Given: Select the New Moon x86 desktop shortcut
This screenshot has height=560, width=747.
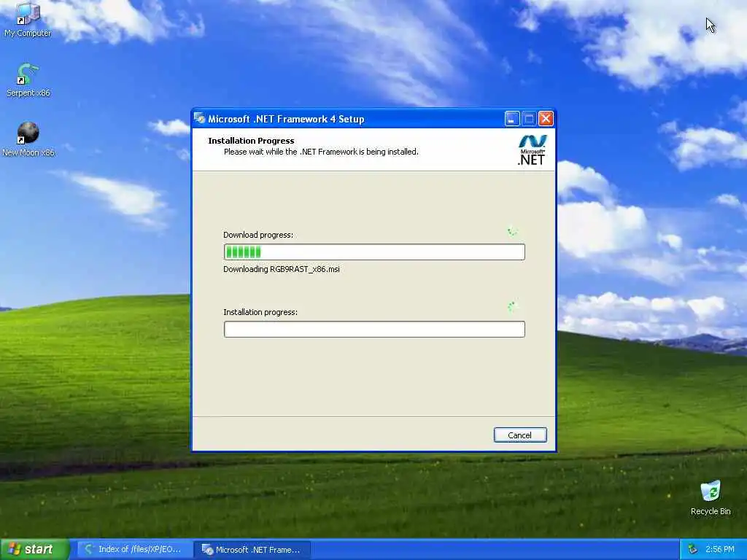Looking at the screenshot, I should click(x=28, y=139).
